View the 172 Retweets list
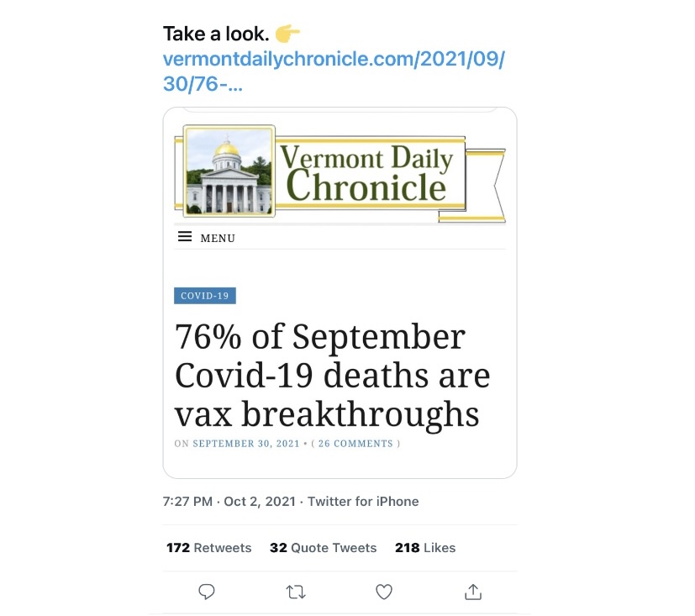The height and width of the screenshot is (616, 695). click(x=208, y=548)
